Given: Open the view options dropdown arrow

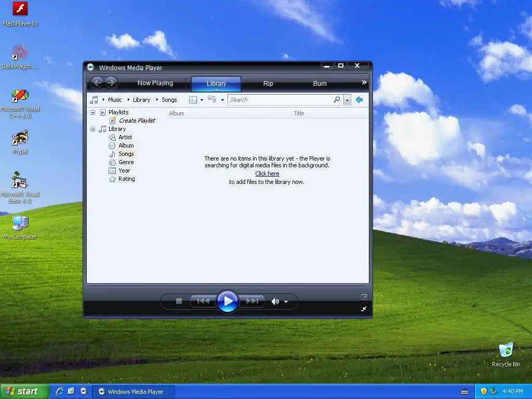Looking at the screenshot, I should 222,100.
